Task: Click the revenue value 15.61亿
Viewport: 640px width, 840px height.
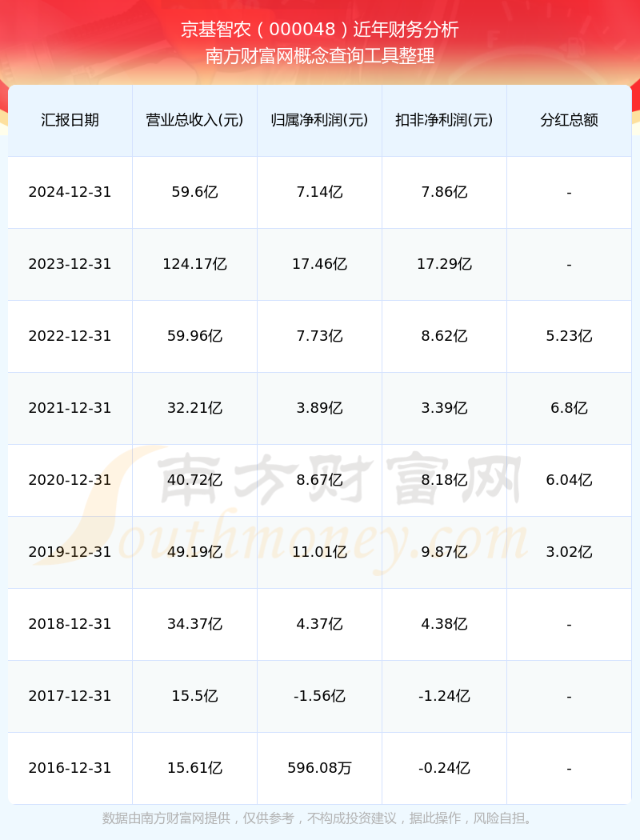Action: [x=195, y=768]
